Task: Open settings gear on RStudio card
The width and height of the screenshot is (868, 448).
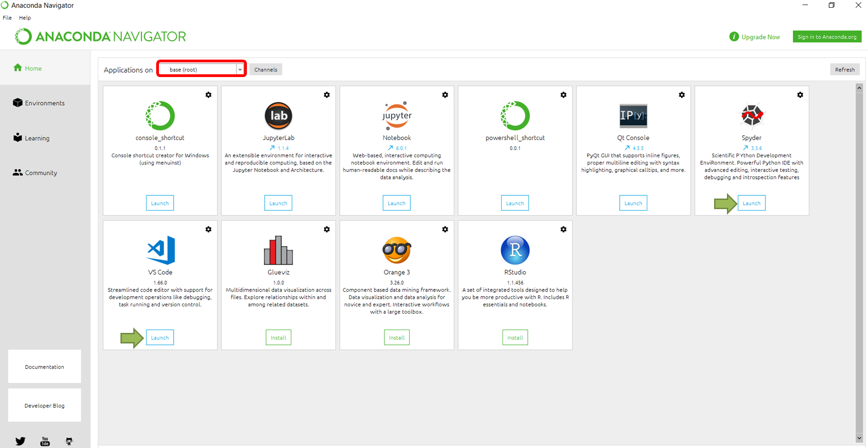Action: click(x=563, y=229)
